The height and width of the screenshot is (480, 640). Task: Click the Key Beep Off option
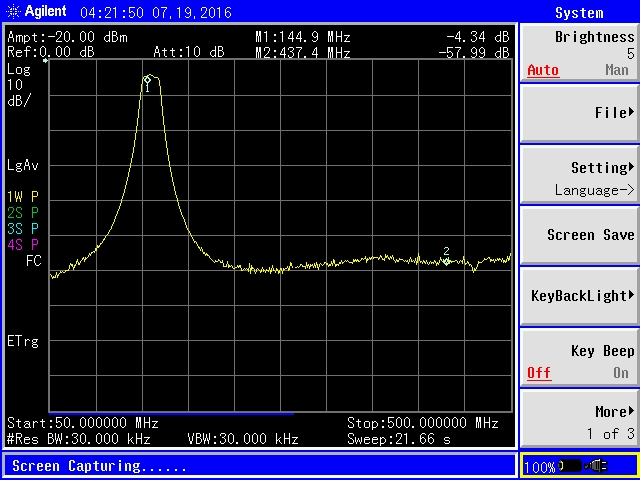pos(539,373)
